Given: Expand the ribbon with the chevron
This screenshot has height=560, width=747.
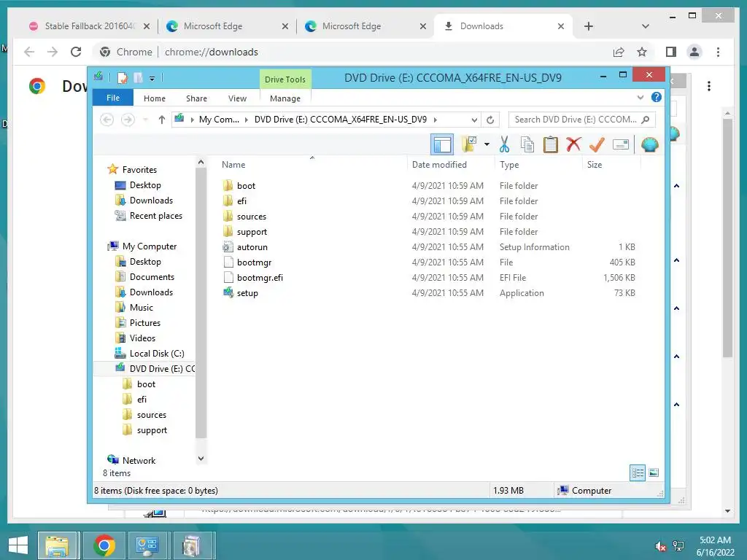Looking at the screenshot, I should coord(640,98).
